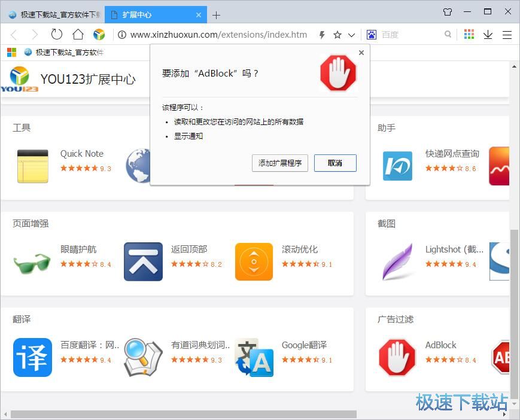The height and width of the screenshot is (420, 520).
Task: Close the AdBlock dialog with X
Action: coord(361,53)
